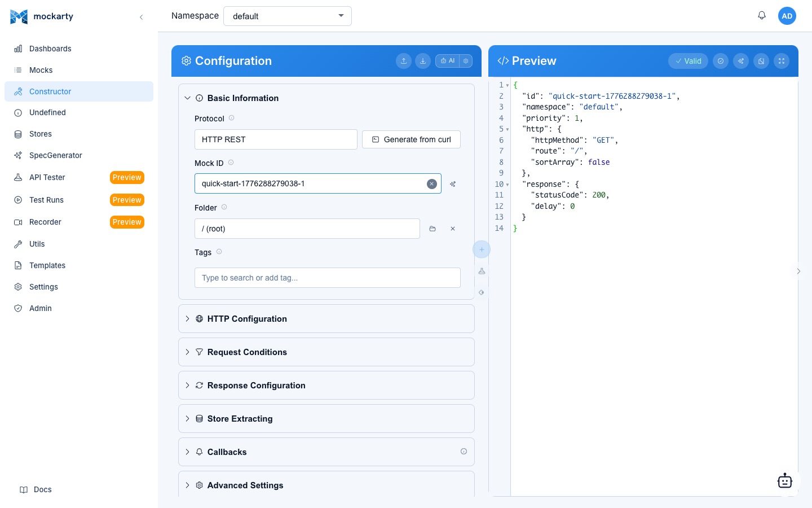Open SpecGenerator in sidebar
Viewport: 812px width, 508px height.
[x=79, y=155]
